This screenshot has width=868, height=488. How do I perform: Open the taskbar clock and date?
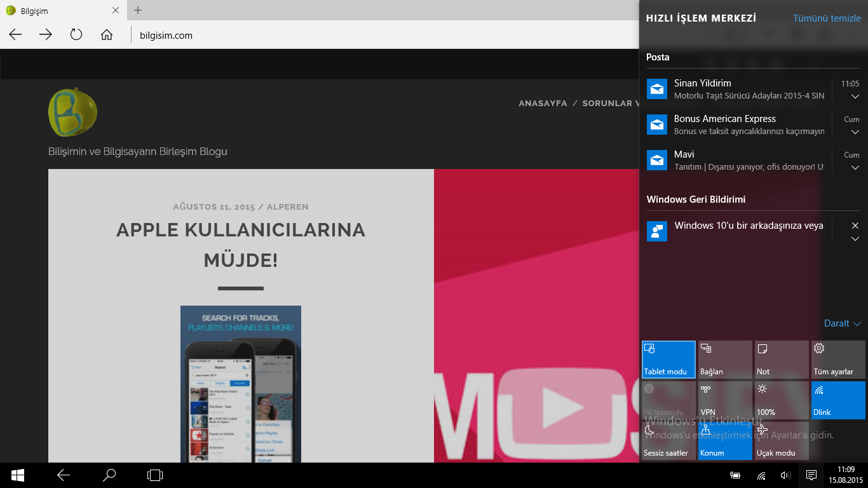[846, 475]
